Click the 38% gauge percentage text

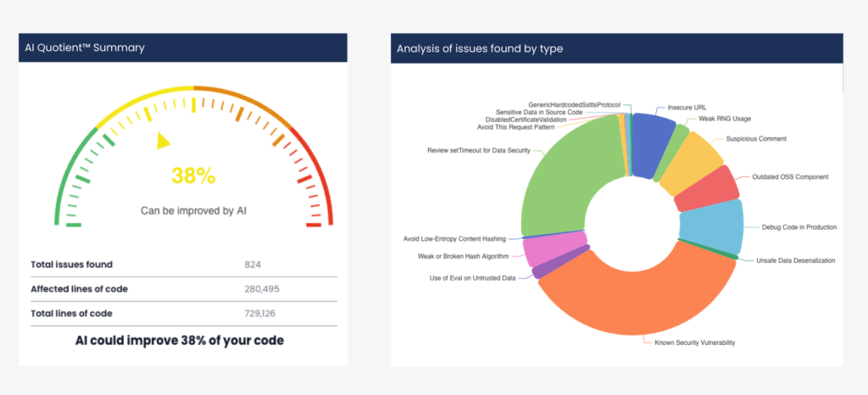tap(193, 176)
